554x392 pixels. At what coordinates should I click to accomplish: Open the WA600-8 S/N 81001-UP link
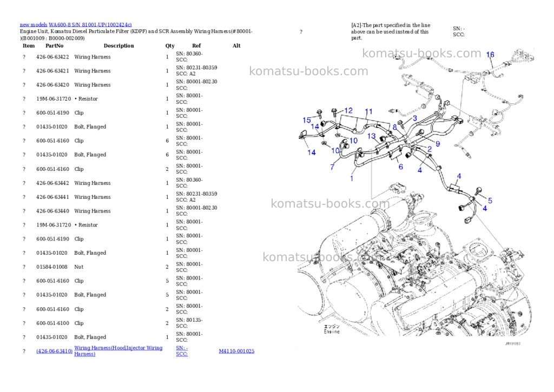[x=90, y=25]
